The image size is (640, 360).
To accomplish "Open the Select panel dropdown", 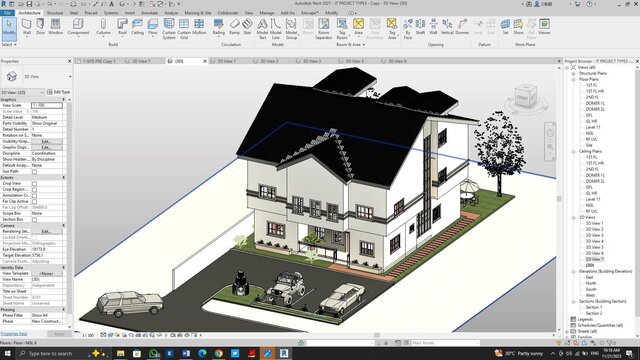I will pyautogui.click(x=9, y=44).
